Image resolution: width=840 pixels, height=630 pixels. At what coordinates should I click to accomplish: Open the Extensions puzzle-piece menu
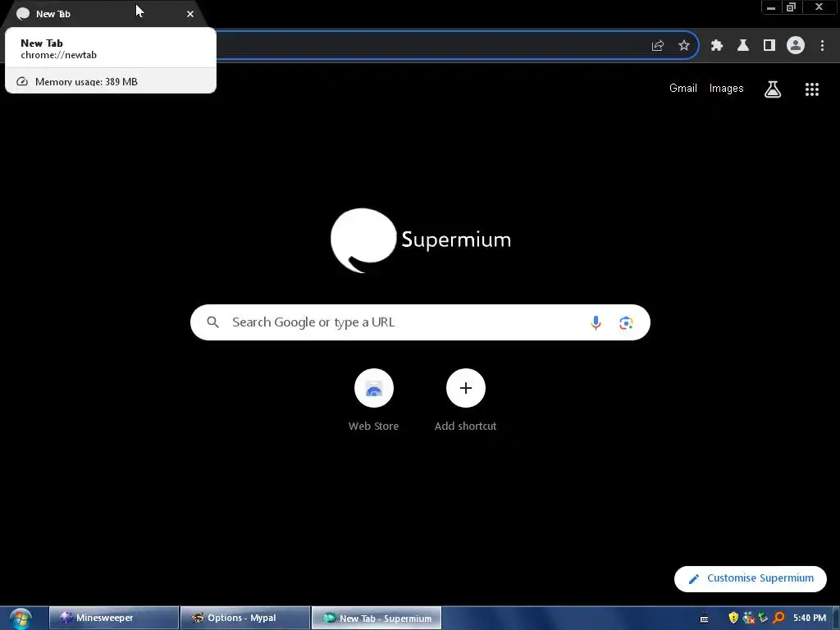(717, 46)
